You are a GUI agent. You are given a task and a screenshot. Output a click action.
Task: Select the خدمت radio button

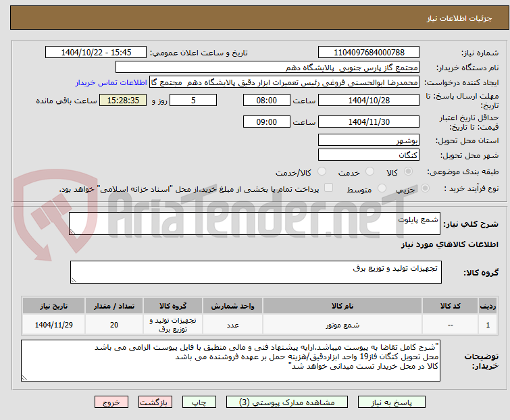point(369,172)
